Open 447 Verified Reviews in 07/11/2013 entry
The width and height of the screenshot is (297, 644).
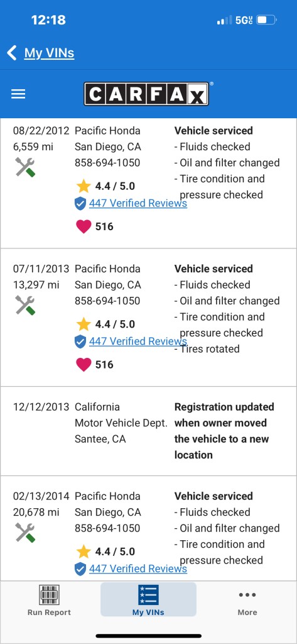(x=138, y=341)
